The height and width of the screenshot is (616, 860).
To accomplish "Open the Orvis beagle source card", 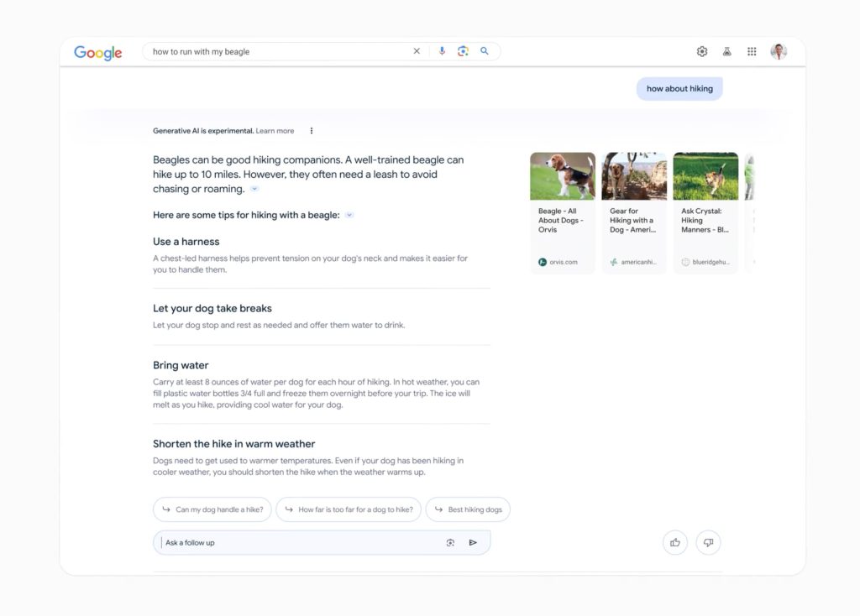I will (562, 212).
